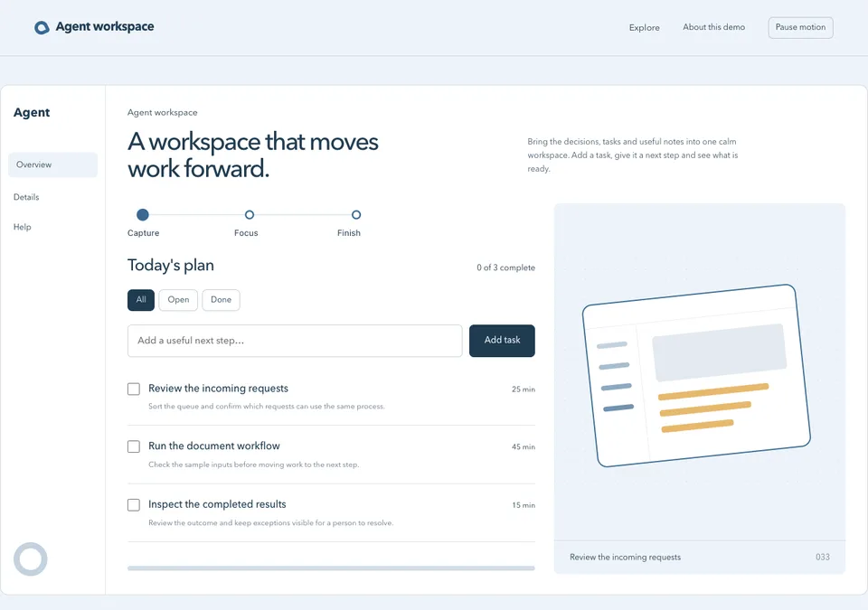This screenshot has width=868, height=610.
Task: Filter tasks by Done
Action: tap(221, 299)
